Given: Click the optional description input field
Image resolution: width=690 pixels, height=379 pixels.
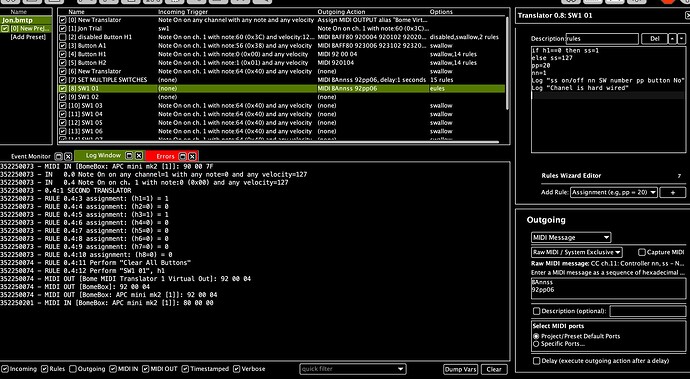Looking at the screenshot, I should 647,311.
